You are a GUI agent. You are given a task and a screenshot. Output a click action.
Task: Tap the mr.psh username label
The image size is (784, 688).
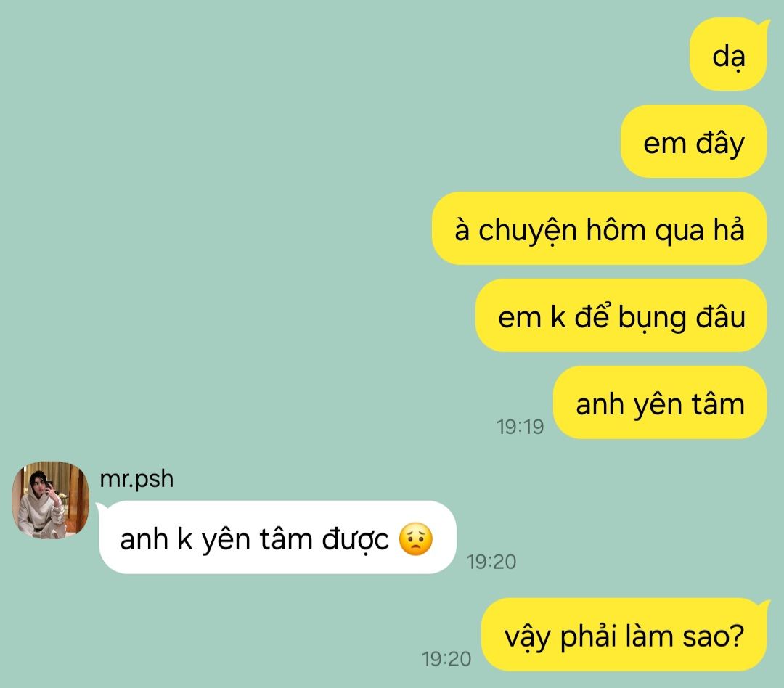tap(136, 479)
